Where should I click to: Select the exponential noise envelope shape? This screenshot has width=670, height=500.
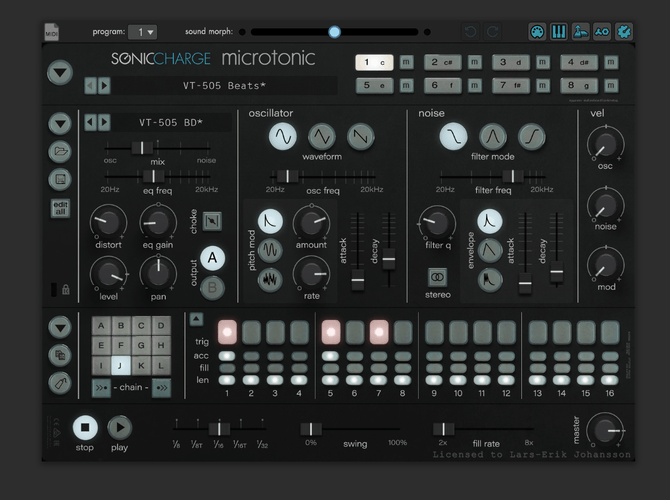click(x=490, y=221)
